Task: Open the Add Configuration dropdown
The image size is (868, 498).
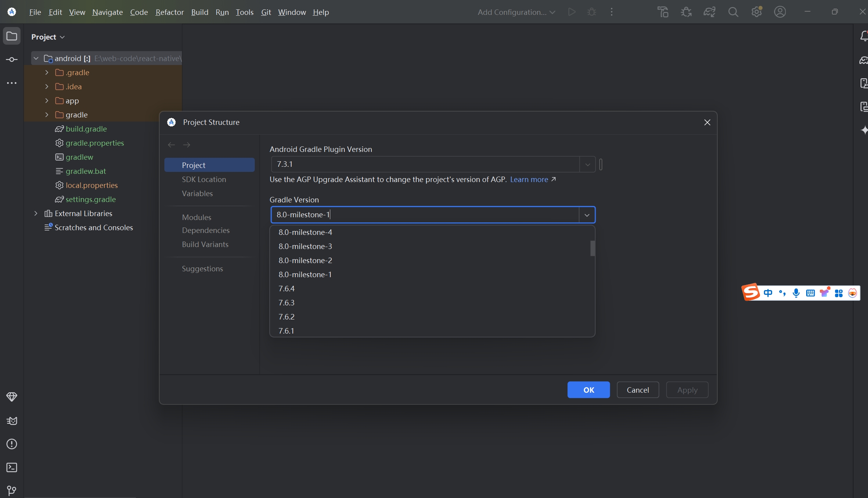Action: (x=517, y=12)
